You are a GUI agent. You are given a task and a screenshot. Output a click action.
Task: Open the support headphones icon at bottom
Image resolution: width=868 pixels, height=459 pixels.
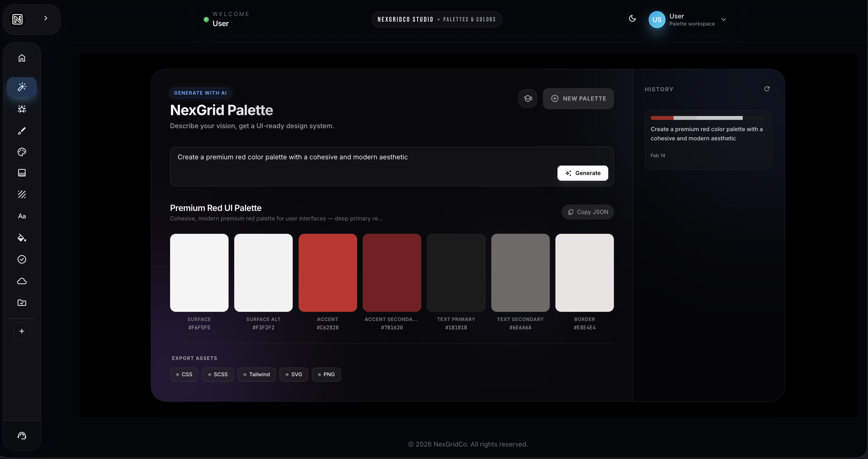(22, 435)
